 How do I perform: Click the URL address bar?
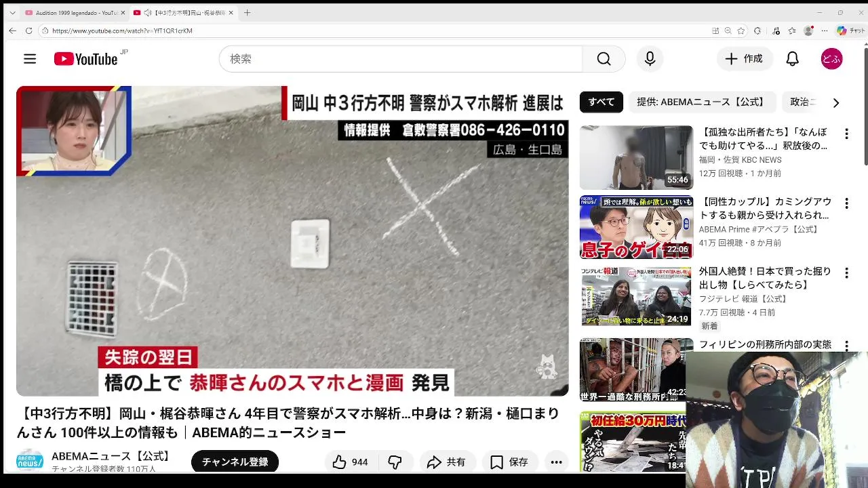pyautogui.click(x=380, y=30)
